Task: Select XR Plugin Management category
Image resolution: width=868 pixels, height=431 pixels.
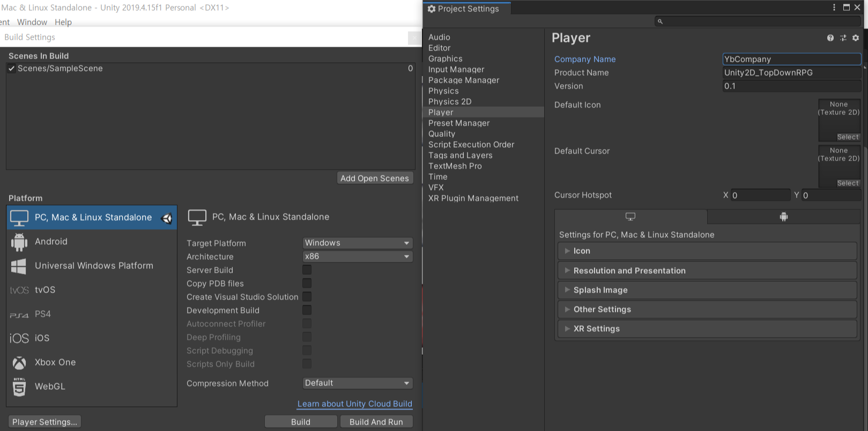Action: click(473, 198)
